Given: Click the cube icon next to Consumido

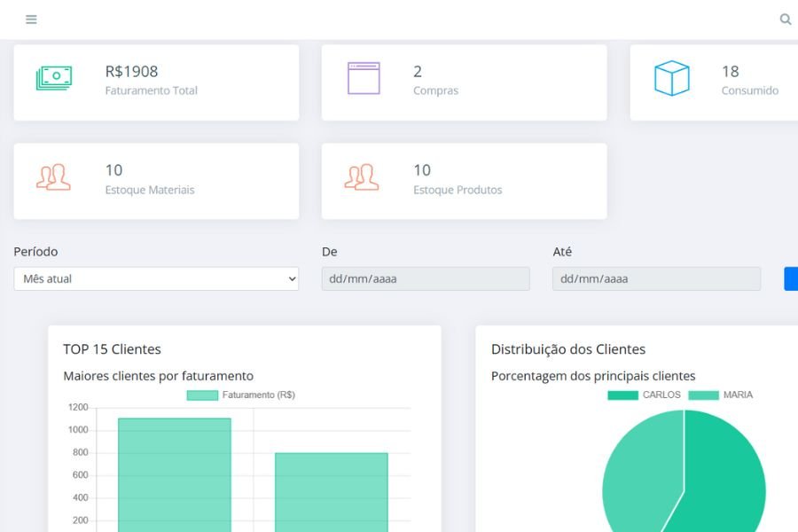Looking at the screenshot, I should pyautogui.click(x=672, y=78).
